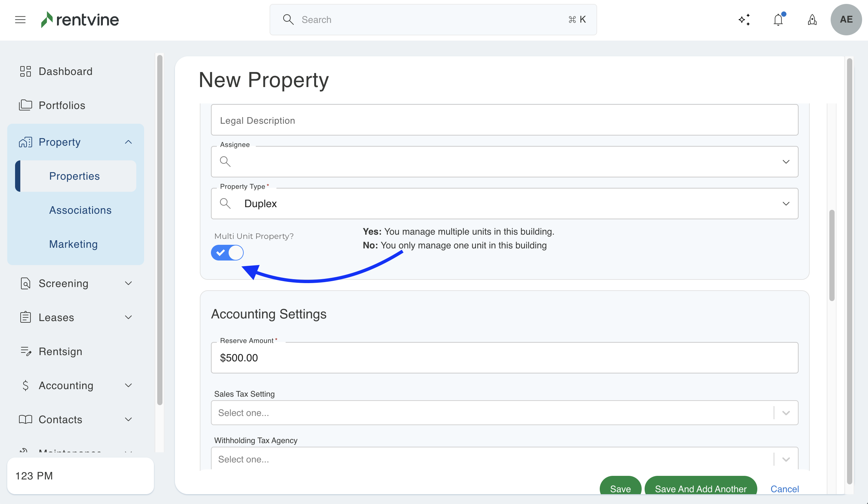
Task: Open the AI sparkle icon
Action: (744, 20)
